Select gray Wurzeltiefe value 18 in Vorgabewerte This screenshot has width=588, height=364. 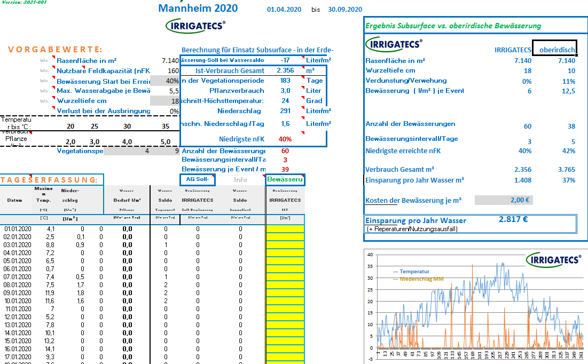click(x=164, y=101)
